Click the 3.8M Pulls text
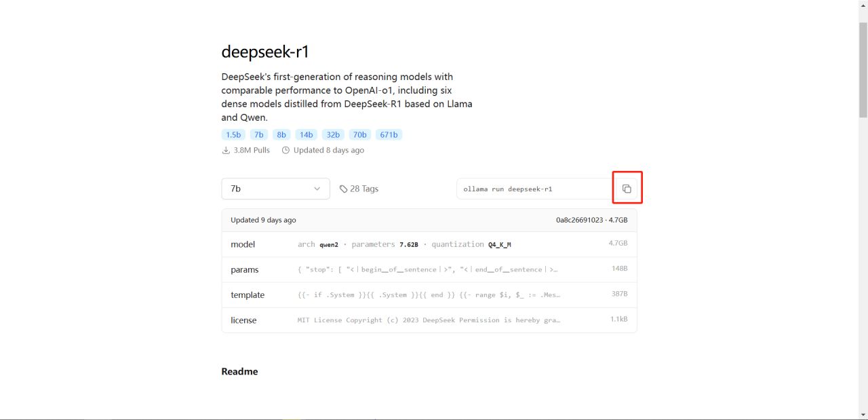Screen dimensions: 868x420 [x=252, y=150]
